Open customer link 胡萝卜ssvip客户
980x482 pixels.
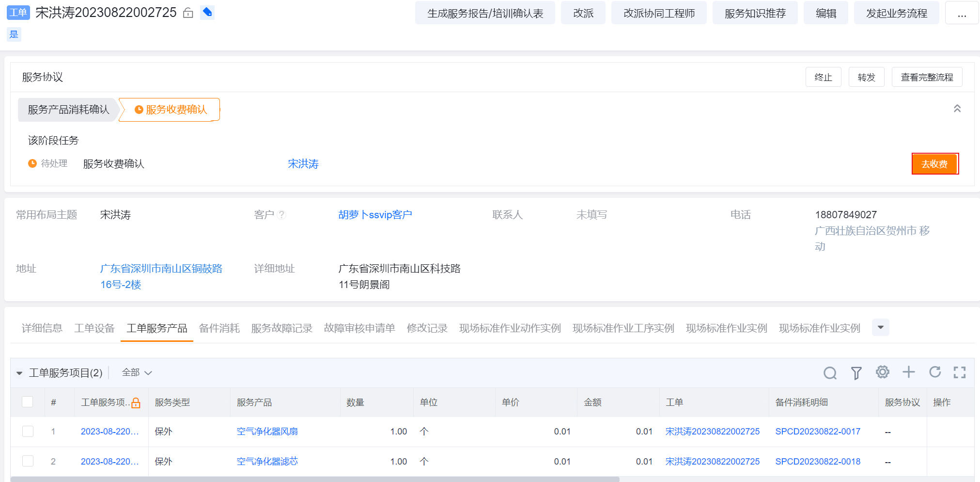pyautogui.click(x=375, y=214)
